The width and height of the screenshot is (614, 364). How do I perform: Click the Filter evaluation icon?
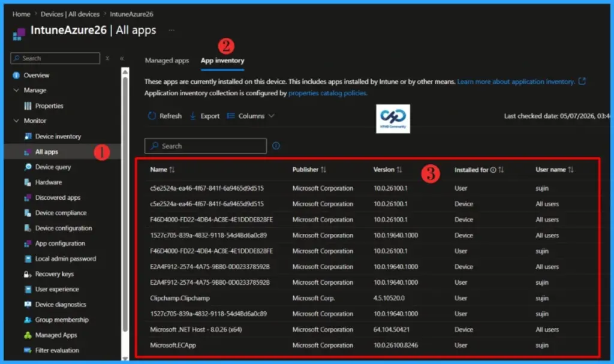[x=28, y=350]
